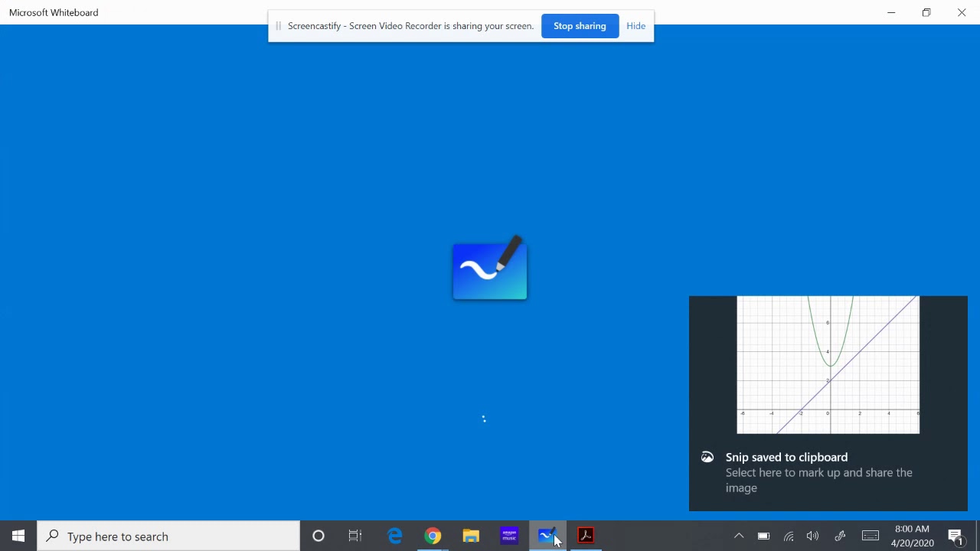
Task: Open Cortana from the taskbar
Action: coord(318,536)
